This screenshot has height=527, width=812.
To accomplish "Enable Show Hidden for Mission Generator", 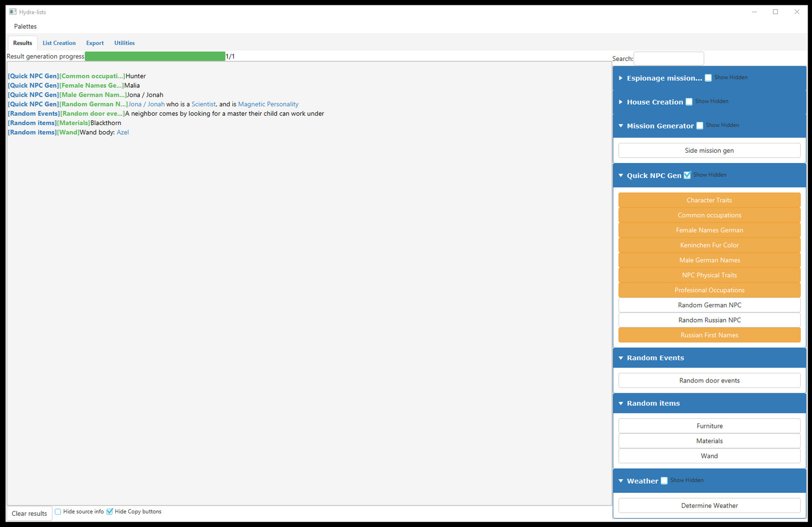I will (x=700, y=126).
